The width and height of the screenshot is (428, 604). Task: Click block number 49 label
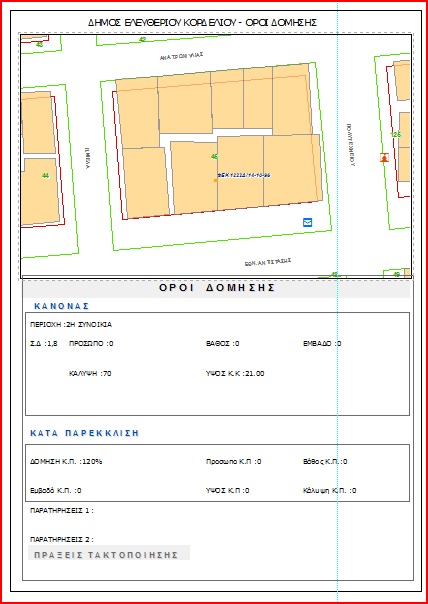[x=396, y=274]
